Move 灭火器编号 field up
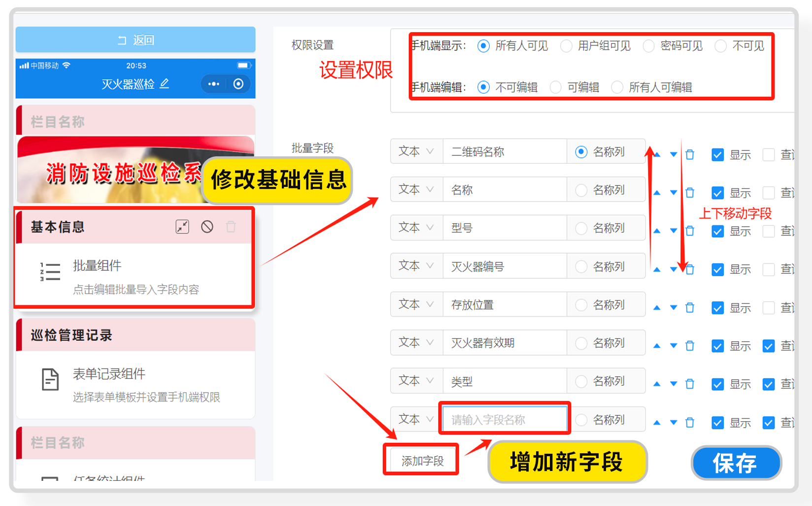Screen dimensions: 812x506 click(x=657, y=269)
